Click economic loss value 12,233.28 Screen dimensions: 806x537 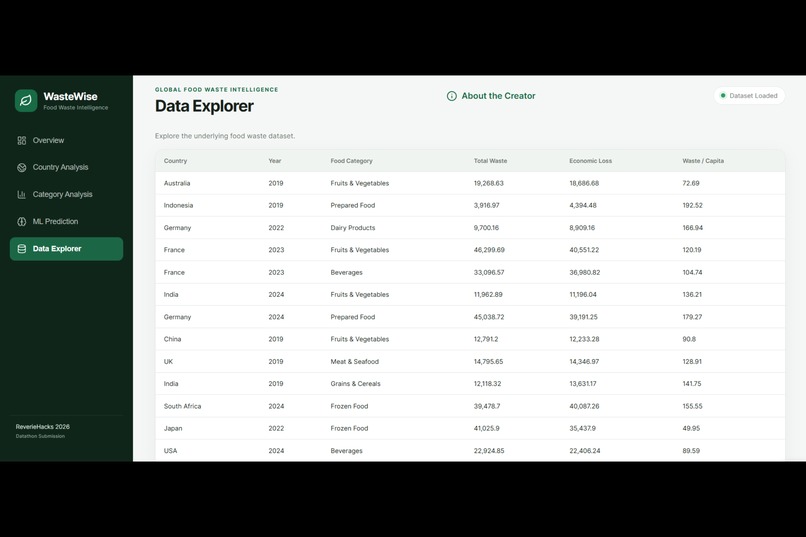pos(584,339)
